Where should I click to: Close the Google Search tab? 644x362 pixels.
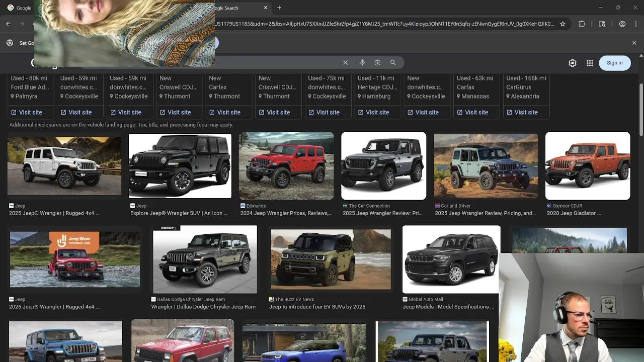266,8
